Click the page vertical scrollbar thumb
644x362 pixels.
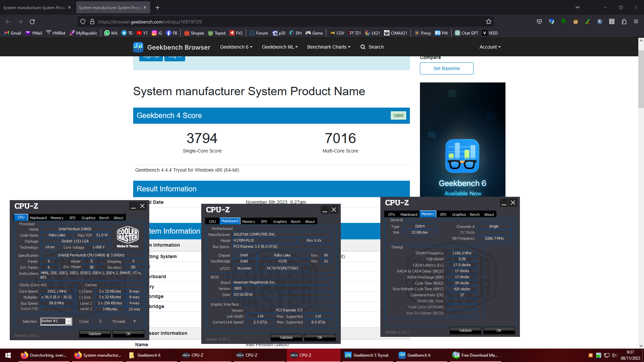tap(641, 79)
